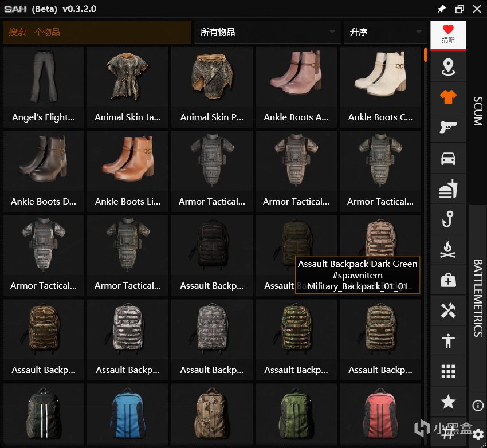
Task: Select dark brown Ankle Boots D... item
Action: tap(44, 171)
